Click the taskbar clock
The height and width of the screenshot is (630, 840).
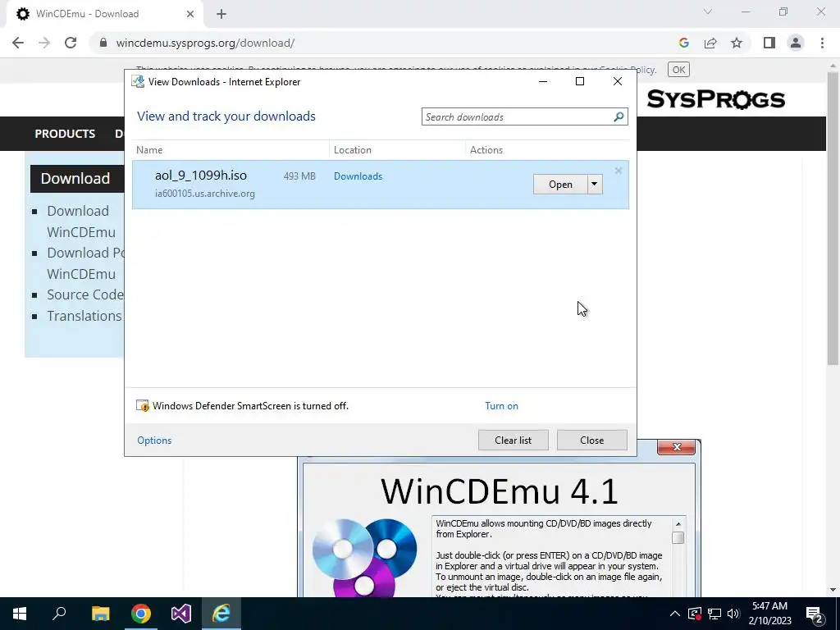(x=769, y=614)
